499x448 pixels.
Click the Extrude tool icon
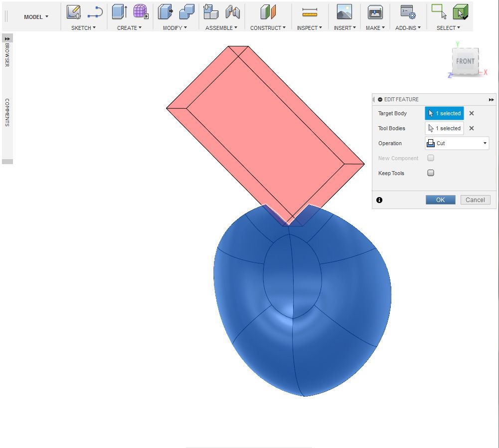pos(118,11)
